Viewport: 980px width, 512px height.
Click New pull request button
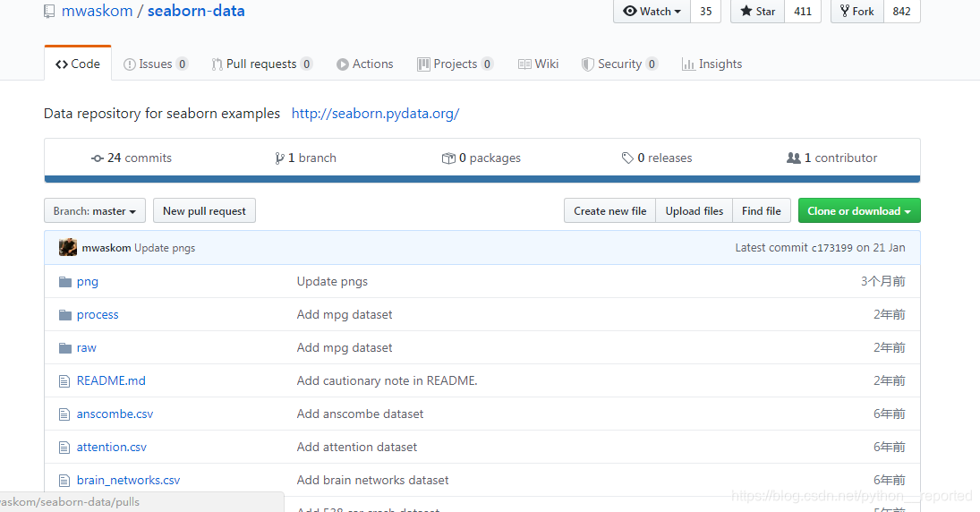click(x=204, y=210)
